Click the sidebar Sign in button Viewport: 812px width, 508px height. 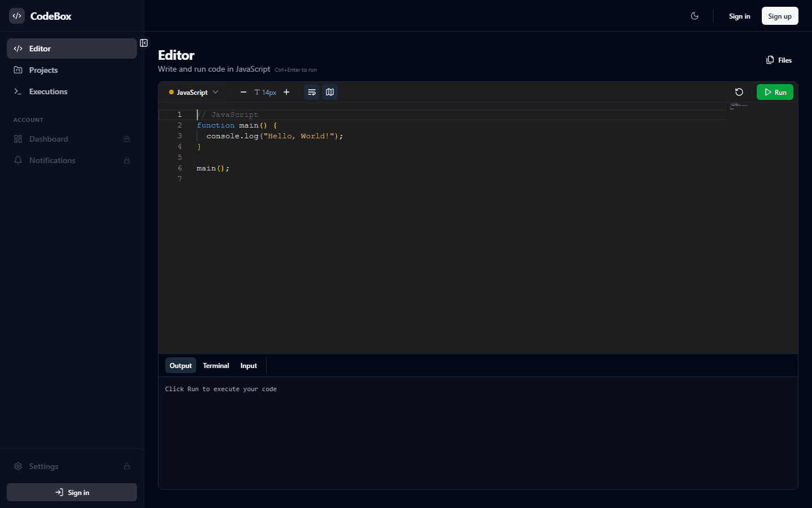click(72, 492)
